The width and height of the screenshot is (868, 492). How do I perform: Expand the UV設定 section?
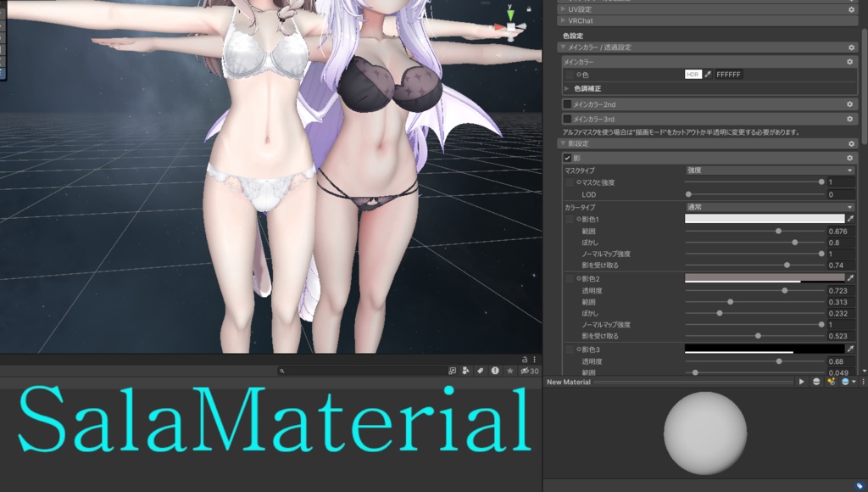[x=563, y=9]
